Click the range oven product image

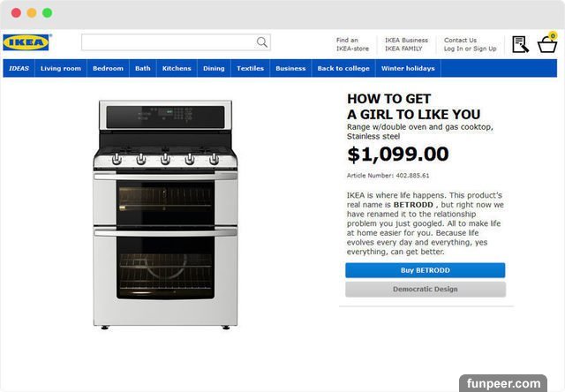pos(165,215)
